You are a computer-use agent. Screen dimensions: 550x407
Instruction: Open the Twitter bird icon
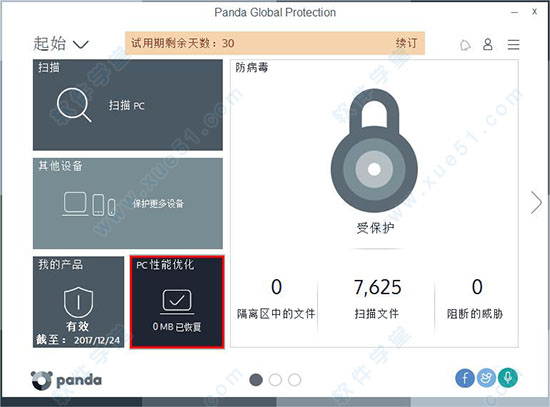point(486,378)
